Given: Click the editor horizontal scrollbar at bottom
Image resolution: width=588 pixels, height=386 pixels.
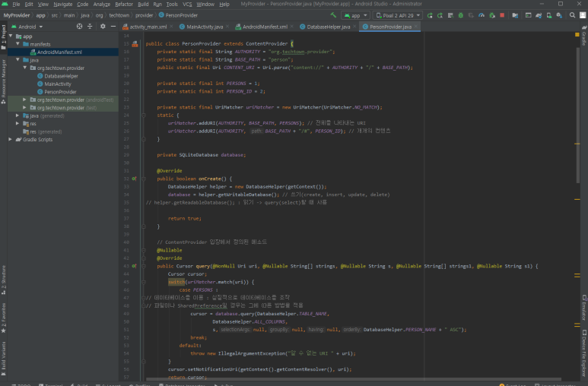Looking at the screenshot, I should [x=353, y=379].
